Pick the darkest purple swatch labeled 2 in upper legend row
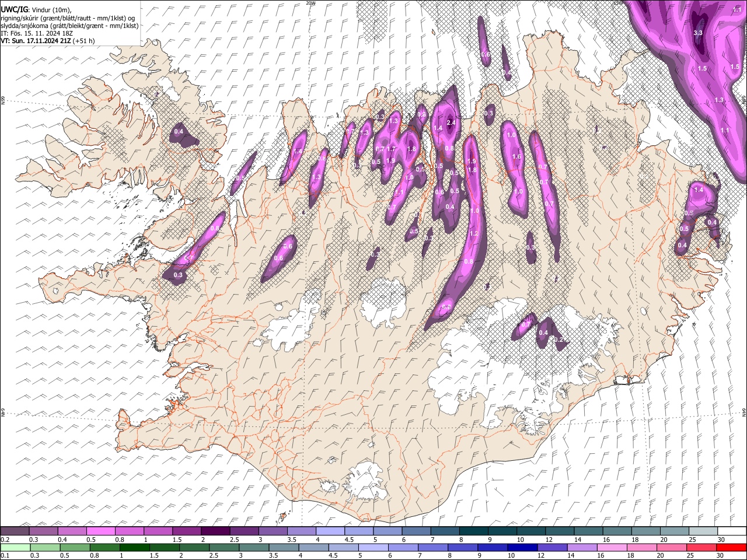 pyautogui.click(x=215, y=531)
